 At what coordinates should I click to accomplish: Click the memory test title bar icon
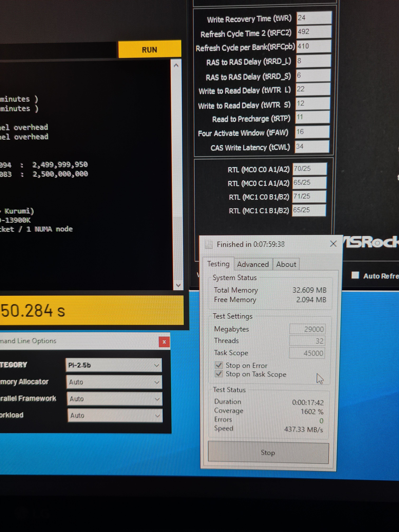pos(209,244)
